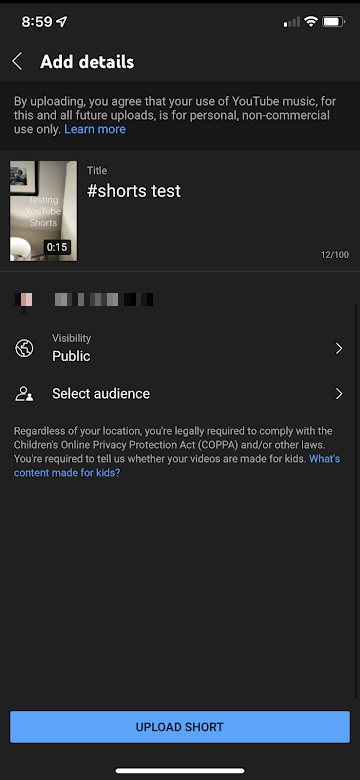This screenshot has height=780, width=360.
Task: Tap the battery indicator icon
Action: point(333,22)
